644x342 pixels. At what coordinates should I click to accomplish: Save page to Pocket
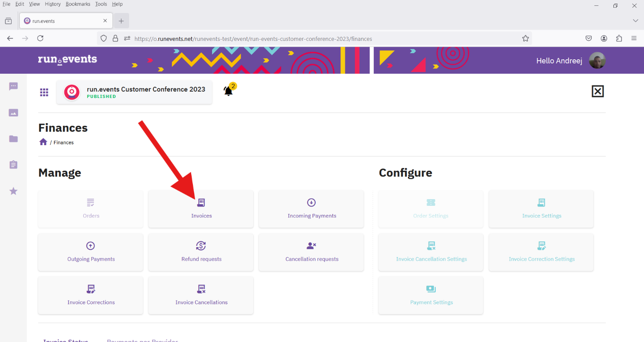click(589, 39)
